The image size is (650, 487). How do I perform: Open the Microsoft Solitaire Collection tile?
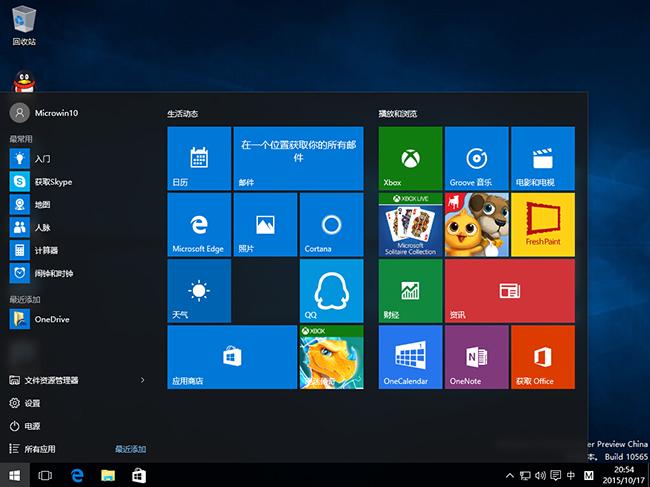pyautogui.click(x=410, y=225)
